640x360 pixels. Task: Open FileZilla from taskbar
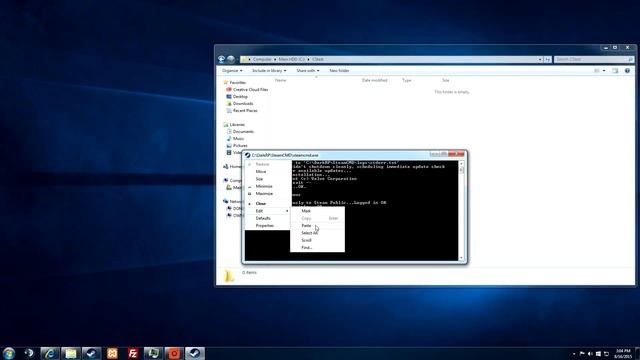[x=133, y=353]
